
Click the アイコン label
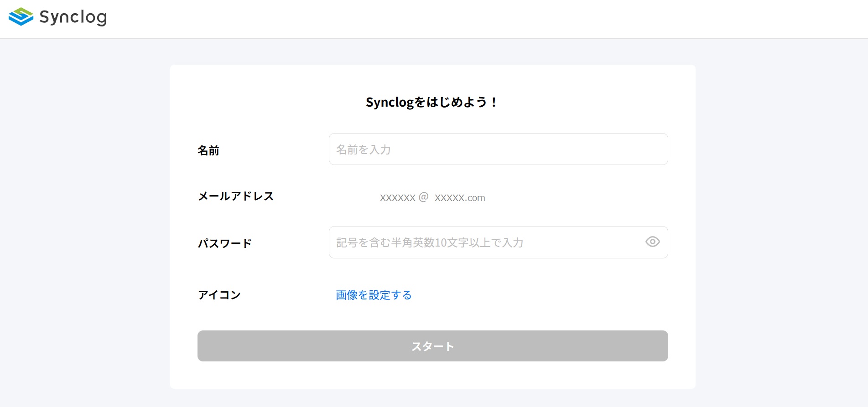click(x=219, y=295)
